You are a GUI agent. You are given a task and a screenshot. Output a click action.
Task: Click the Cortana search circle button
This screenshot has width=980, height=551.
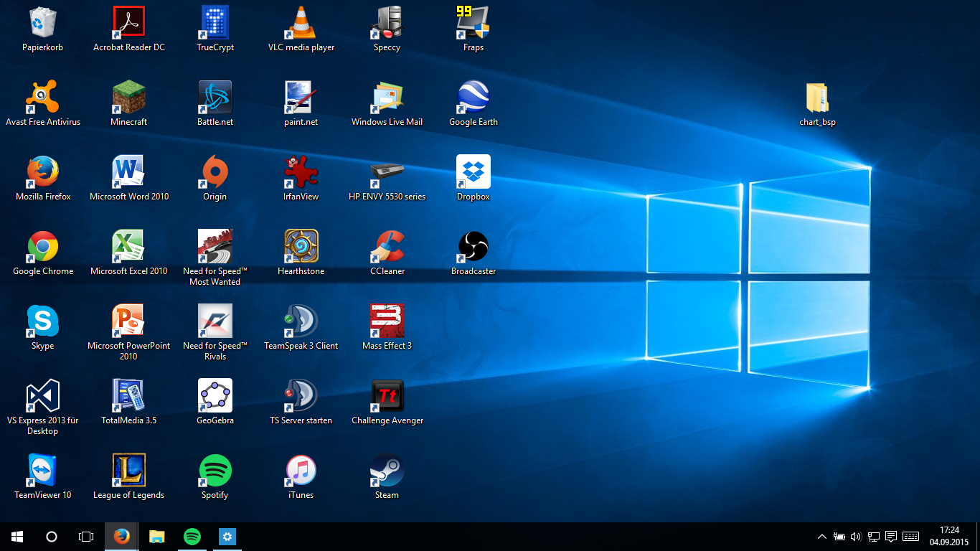coord(52,537)
